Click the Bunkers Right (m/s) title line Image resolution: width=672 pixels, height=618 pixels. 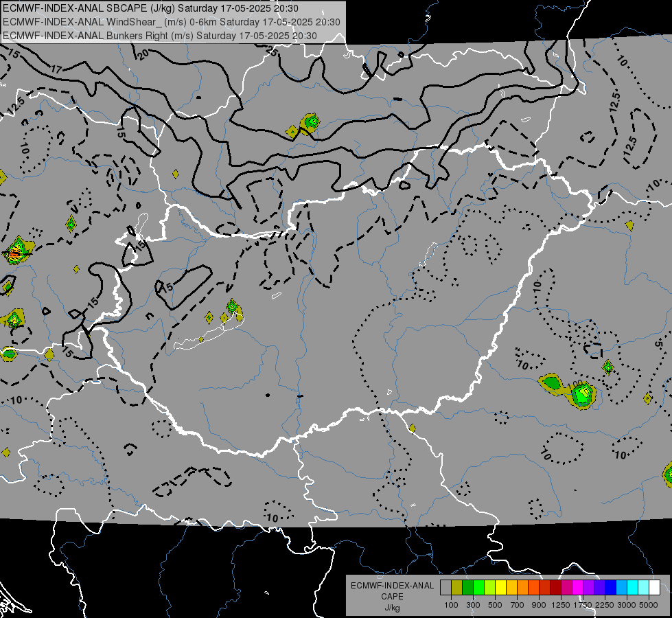[x=160, y=36]
